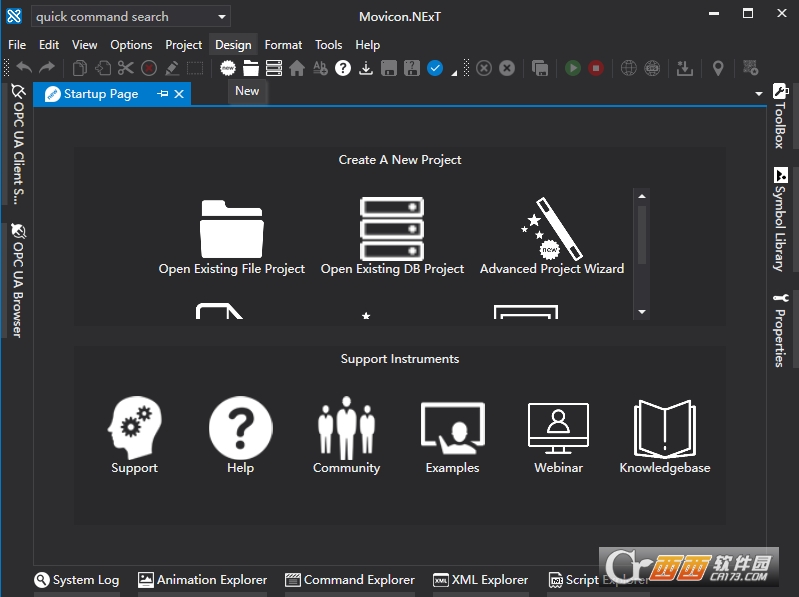Click the Copy icon in toolbar
Screen dimensions: 799x597
click(79, 68)
